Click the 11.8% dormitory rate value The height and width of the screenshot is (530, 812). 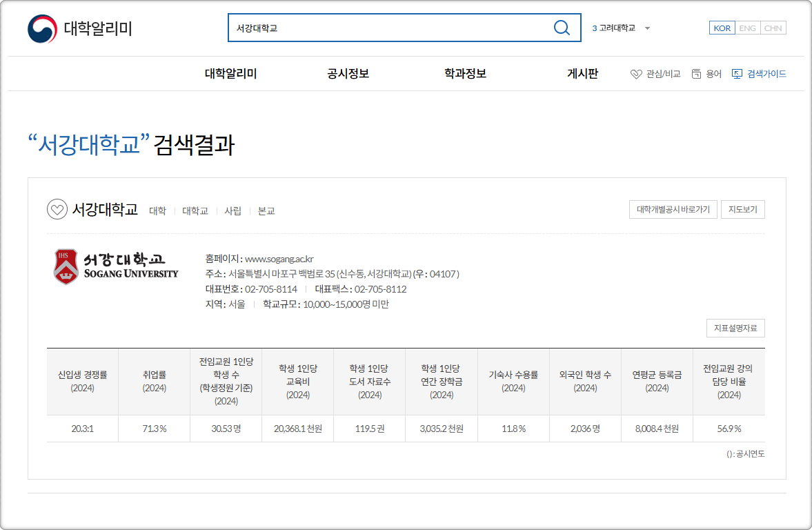click(x=514, y=429)
